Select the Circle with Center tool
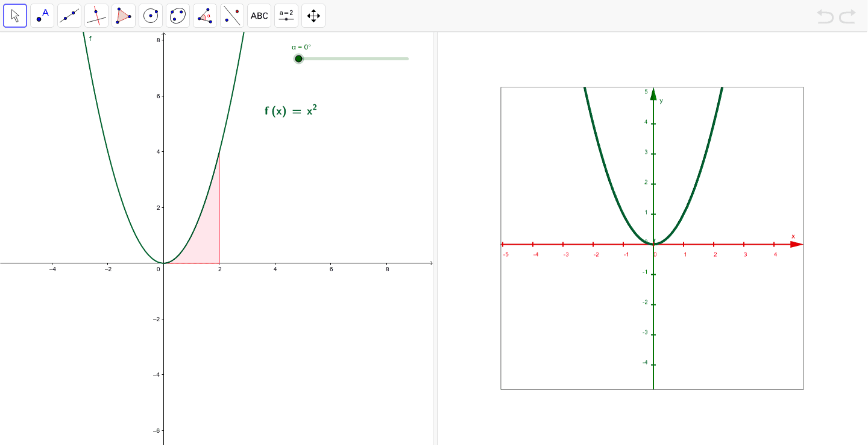868x446 pixels. 150,16
